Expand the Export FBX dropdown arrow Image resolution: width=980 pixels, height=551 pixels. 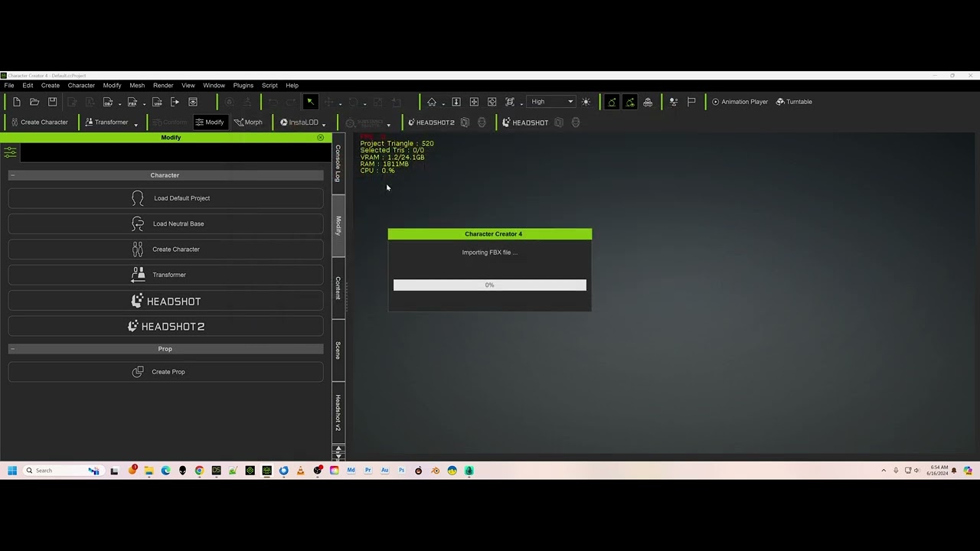click(144, 104)
